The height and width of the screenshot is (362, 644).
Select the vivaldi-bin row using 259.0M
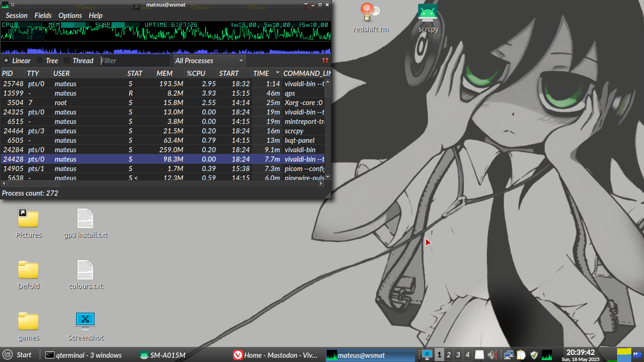(163, 149)
